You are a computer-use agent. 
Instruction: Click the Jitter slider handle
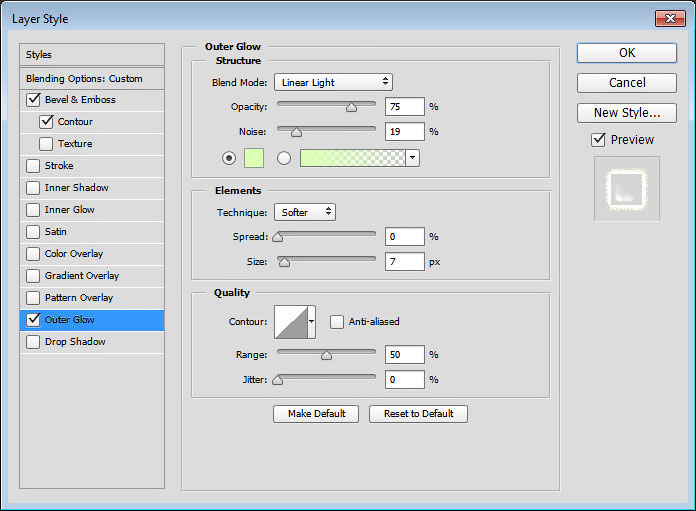tap(278, 380)
